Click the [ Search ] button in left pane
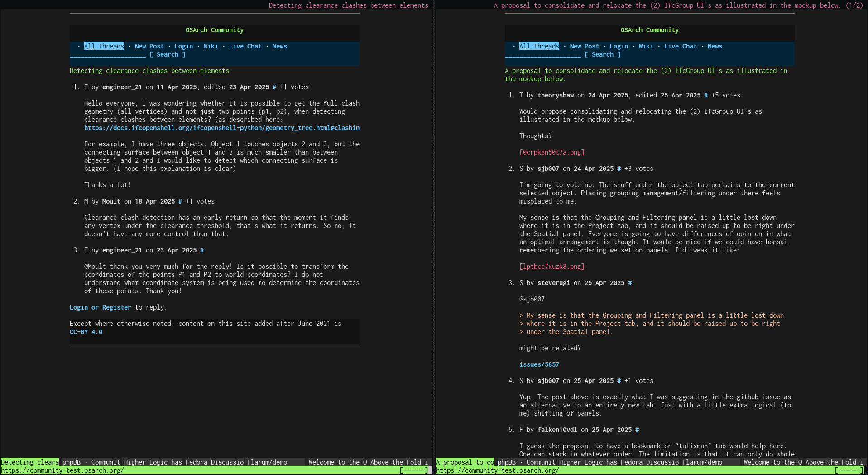 168,54
